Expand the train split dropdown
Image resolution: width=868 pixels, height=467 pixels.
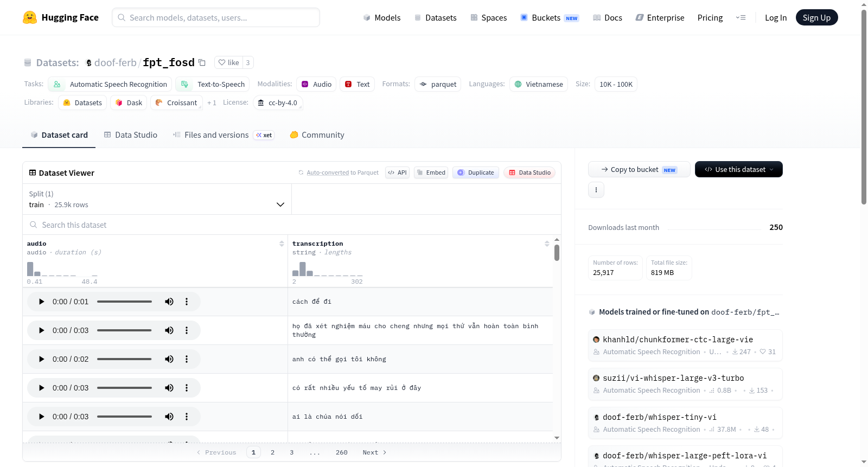coord(157,199)
